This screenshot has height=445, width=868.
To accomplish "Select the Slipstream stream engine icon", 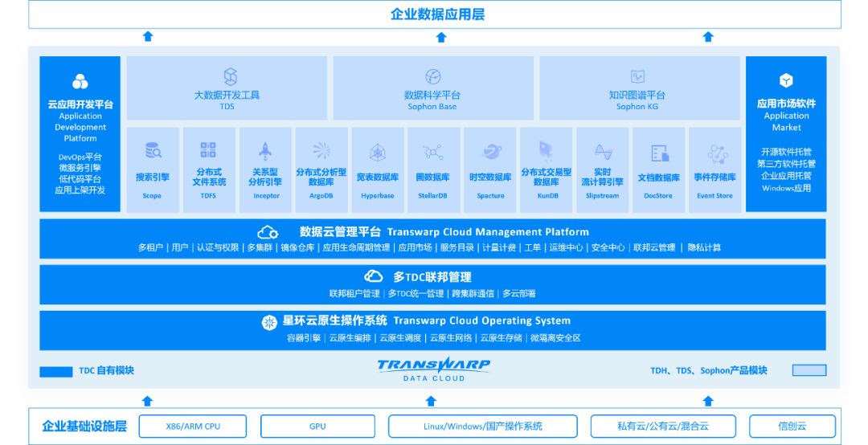I will click(x=603, y=152).
